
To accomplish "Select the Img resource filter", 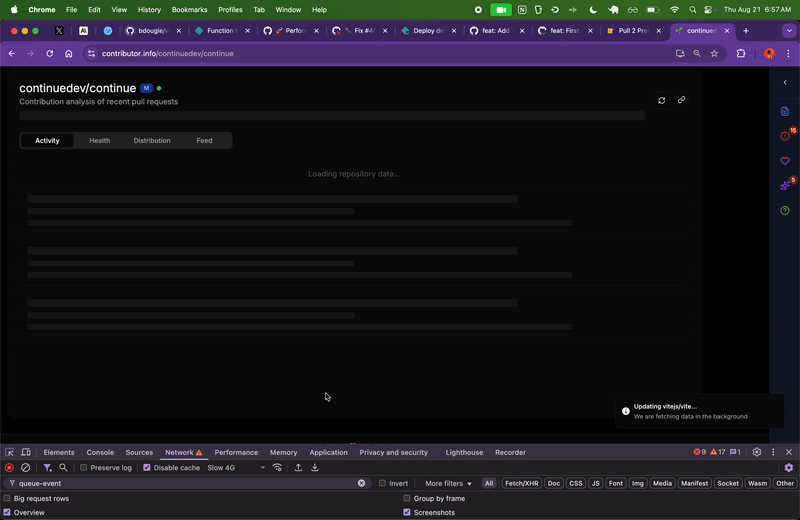I will [x=638, y=483].
